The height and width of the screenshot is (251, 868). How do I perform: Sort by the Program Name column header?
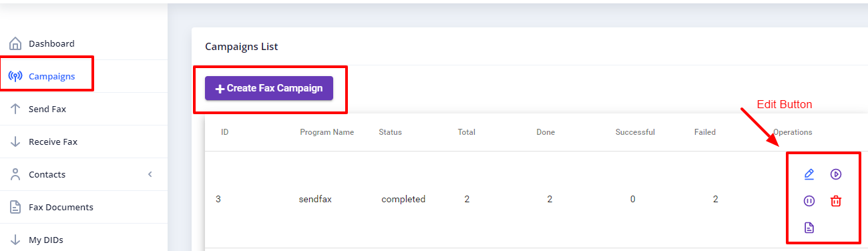327,132
